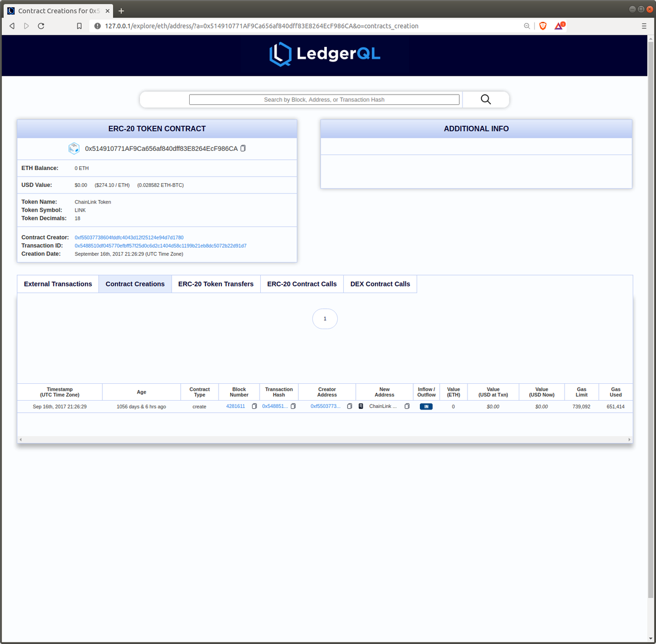
Task: Close the Contract Creations browser tab
Action: point(107,11)
